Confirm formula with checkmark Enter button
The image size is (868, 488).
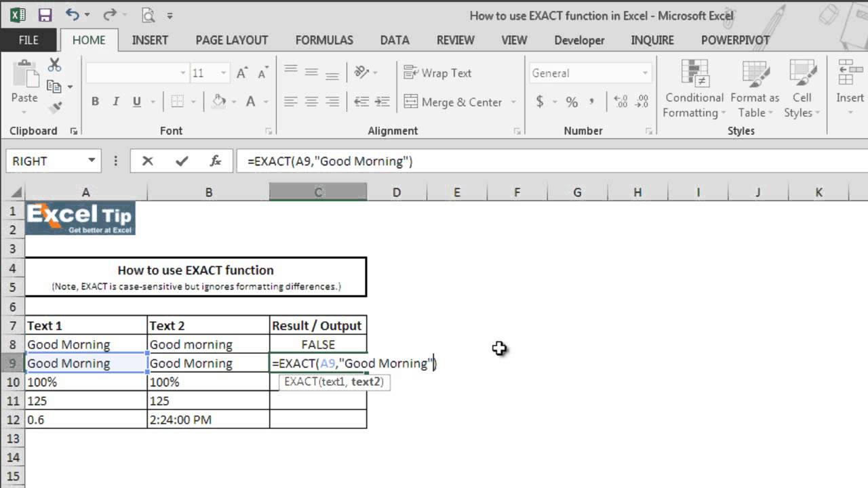click(x=181, y=161)
